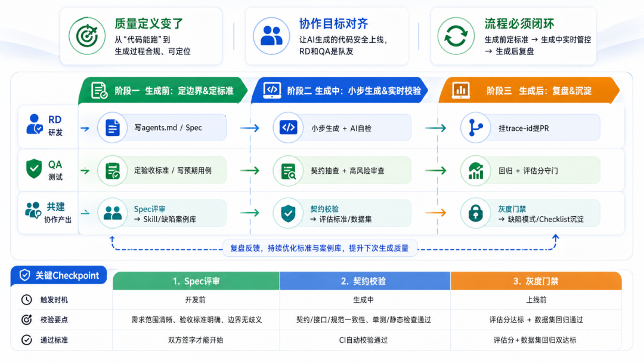Select the blue 2. 契约校验 table header

coord(365,281)
